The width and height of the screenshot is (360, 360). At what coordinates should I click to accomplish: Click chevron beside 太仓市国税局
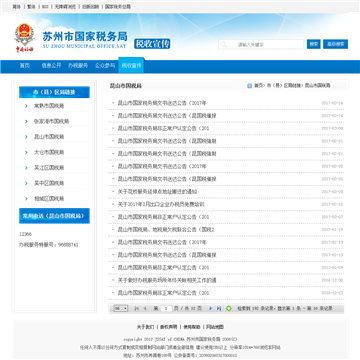[x=26, y=152]
